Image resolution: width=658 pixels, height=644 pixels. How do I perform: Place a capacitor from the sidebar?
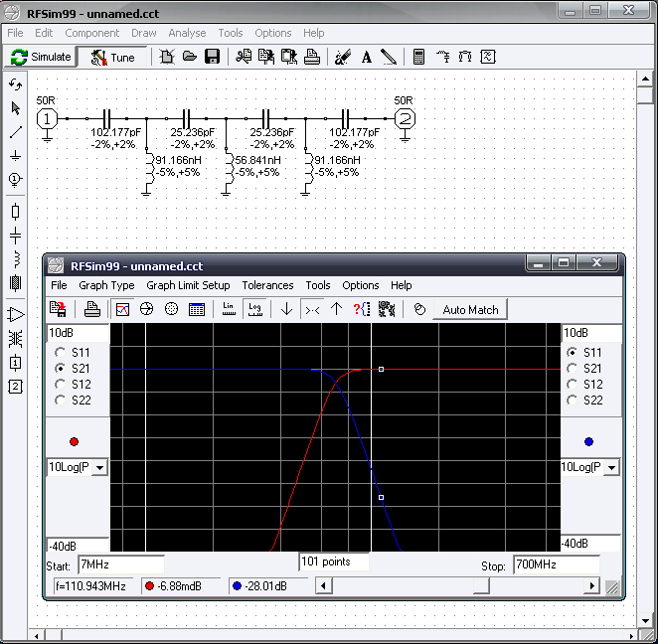pyautogui.click(x=16, y=236)
